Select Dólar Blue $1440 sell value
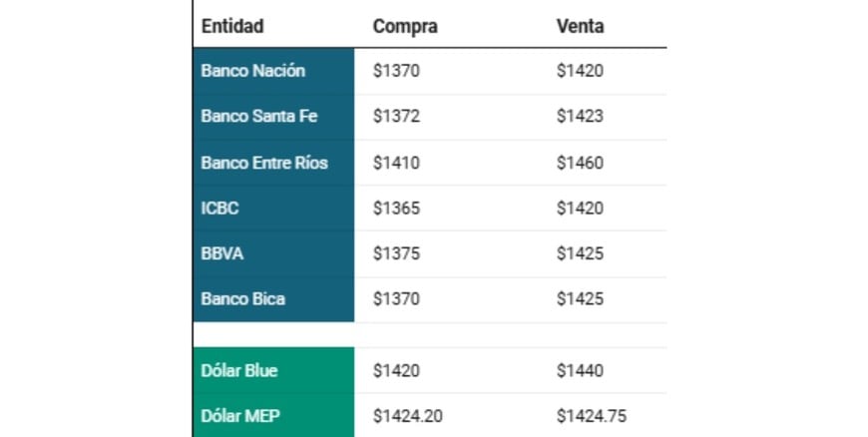 coord(580,370)
